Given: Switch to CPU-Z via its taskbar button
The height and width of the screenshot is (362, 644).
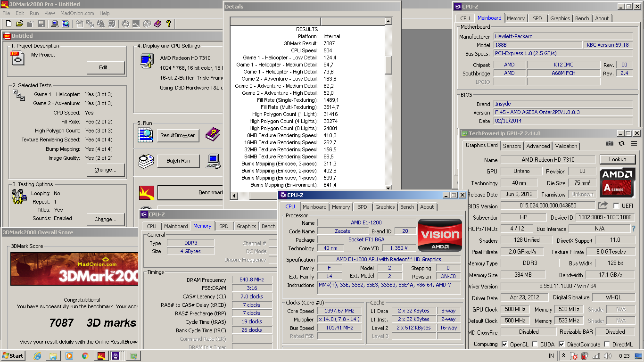Looking at the screenshot, I should point(116,356).
